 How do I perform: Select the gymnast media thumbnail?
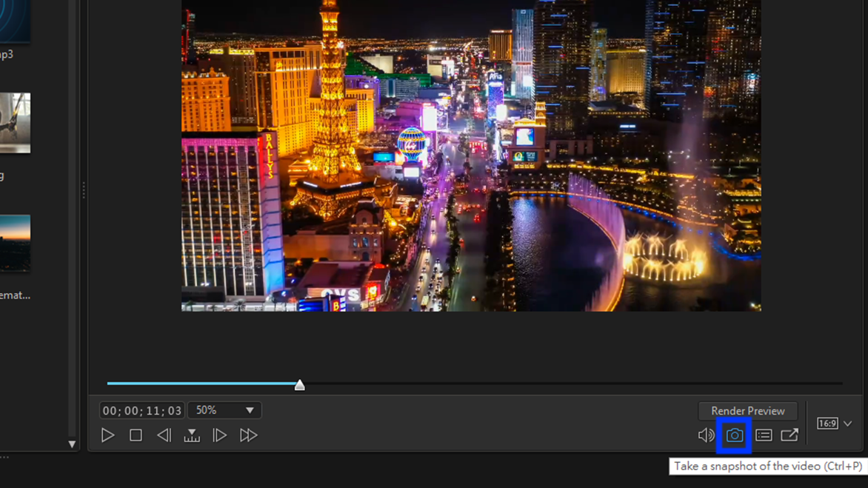point(15,123)
